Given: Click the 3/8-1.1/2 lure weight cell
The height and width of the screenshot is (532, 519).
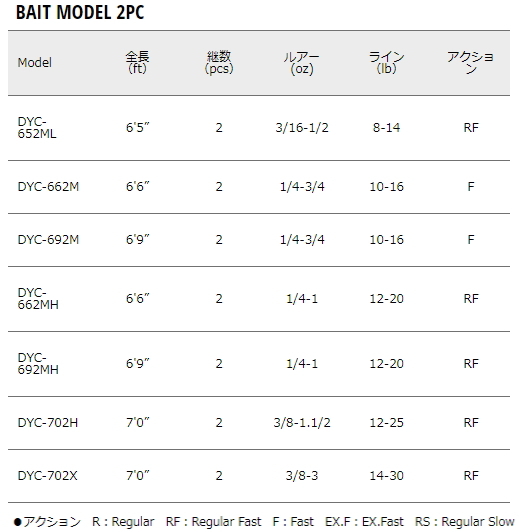Looking at the screenshot, I should coord(302,423).
